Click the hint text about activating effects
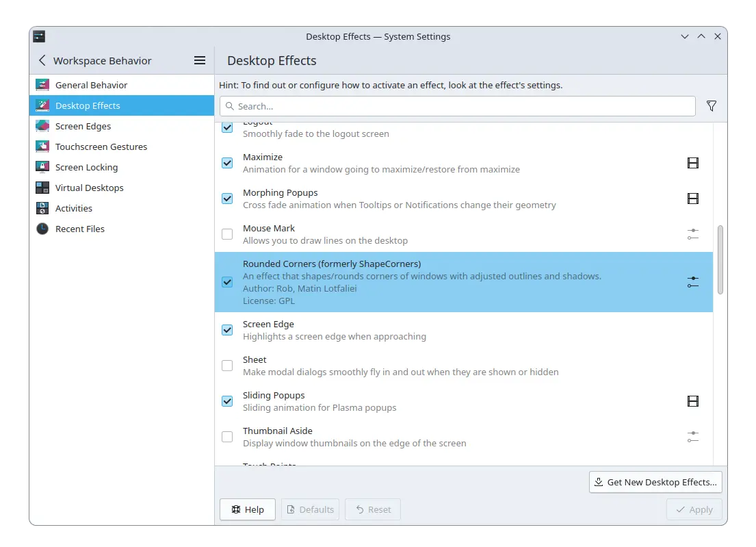Screen dimensions: 756x547 point(391,86)
